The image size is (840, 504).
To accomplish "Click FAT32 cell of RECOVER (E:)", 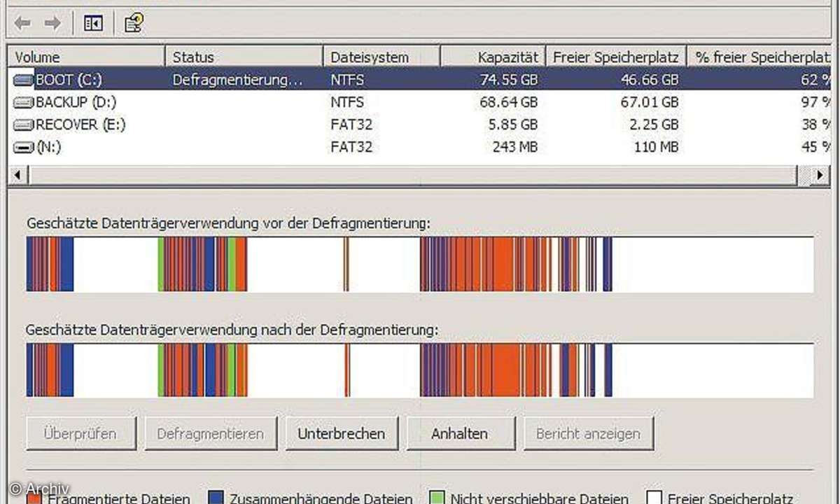I will click(x=351, y=125).
